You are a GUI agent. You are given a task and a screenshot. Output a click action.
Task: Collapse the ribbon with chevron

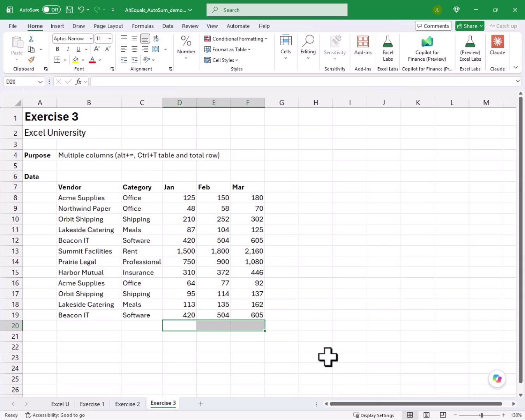click(516, 68)
